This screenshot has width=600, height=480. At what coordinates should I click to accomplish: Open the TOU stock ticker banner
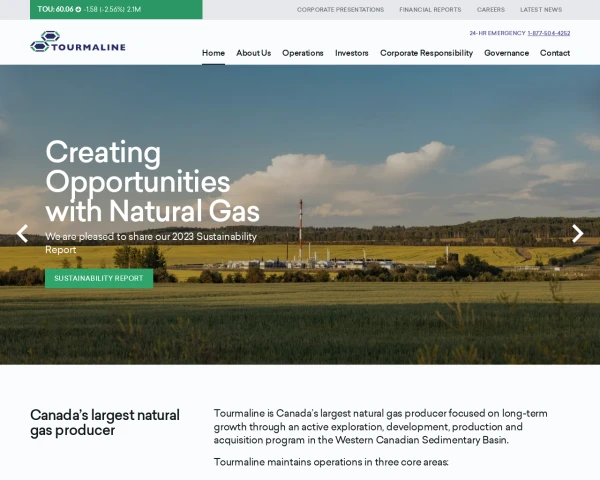coord(116,9)
